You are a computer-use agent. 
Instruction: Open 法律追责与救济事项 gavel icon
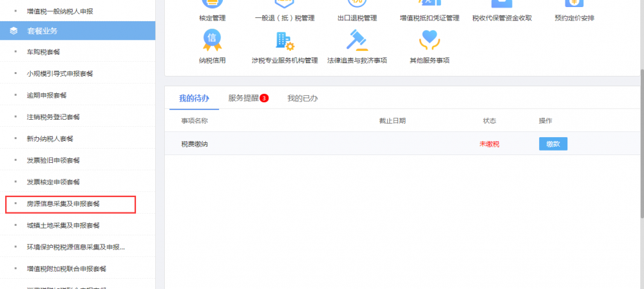click(357, 40)
